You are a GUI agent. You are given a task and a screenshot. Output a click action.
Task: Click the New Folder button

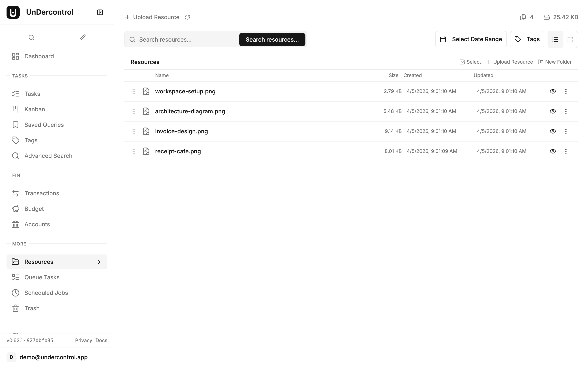click(555, 62)
